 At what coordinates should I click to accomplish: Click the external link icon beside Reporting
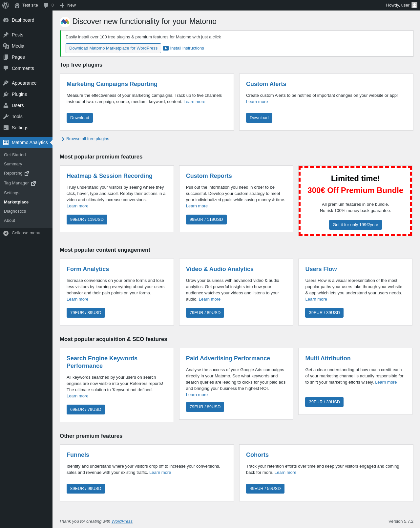[x=27, y=173]
